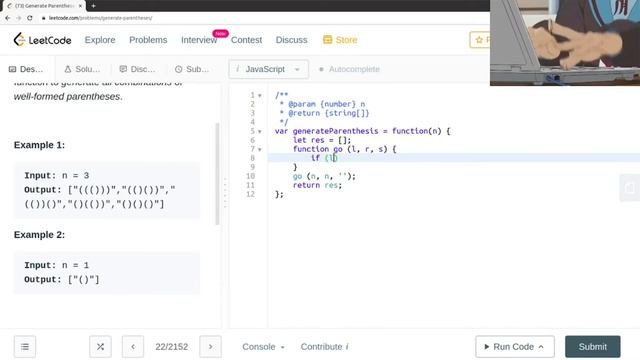Collapse code fold arrow at line 1

[x=260, y=96]
